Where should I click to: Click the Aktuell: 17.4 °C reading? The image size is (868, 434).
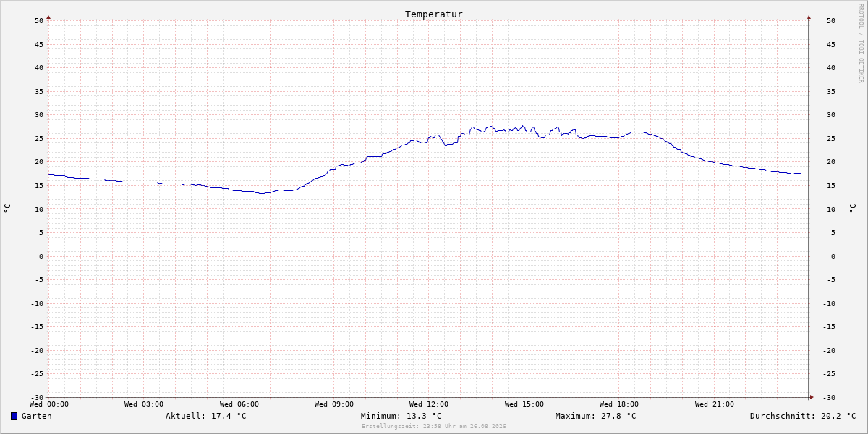point(206,416)
